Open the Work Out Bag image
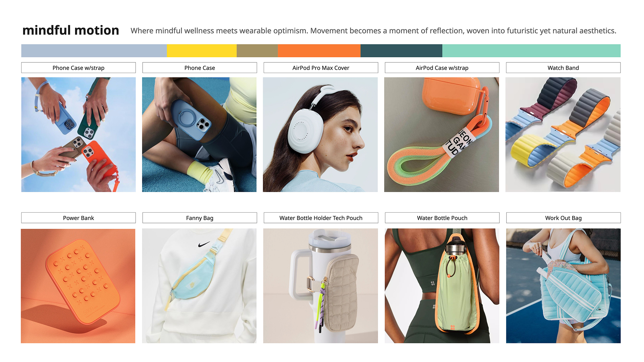 pyautogui.click(x=563, y=286)
